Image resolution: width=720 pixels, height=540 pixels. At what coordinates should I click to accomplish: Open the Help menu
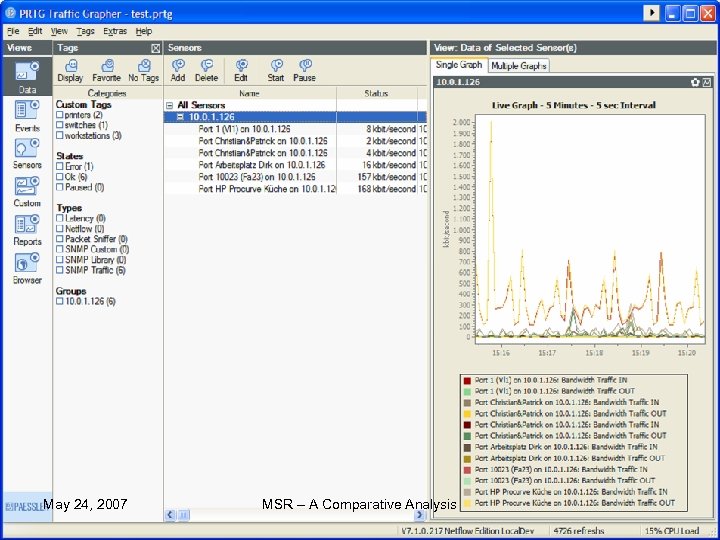[144, 31]
